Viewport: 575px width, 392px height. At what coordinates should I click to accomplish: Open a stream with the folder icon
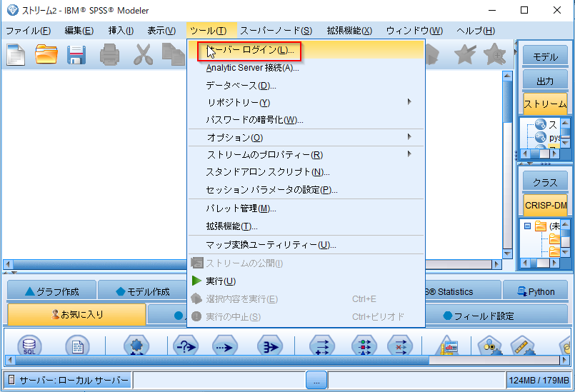(46, 55)
